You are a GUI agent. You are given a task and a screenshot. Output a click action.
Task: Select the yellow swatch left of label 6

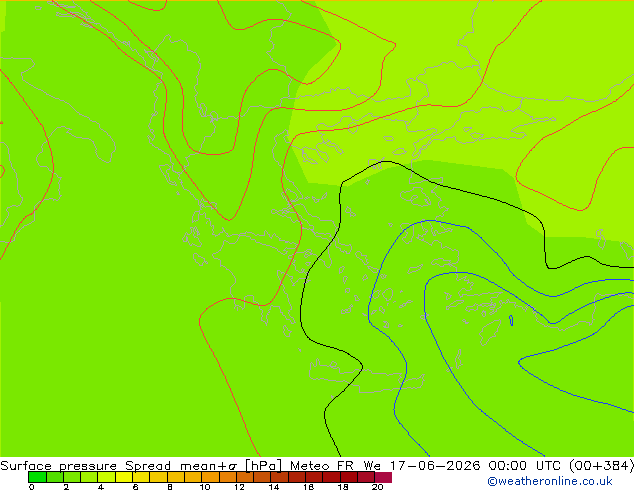coord(124,477)
